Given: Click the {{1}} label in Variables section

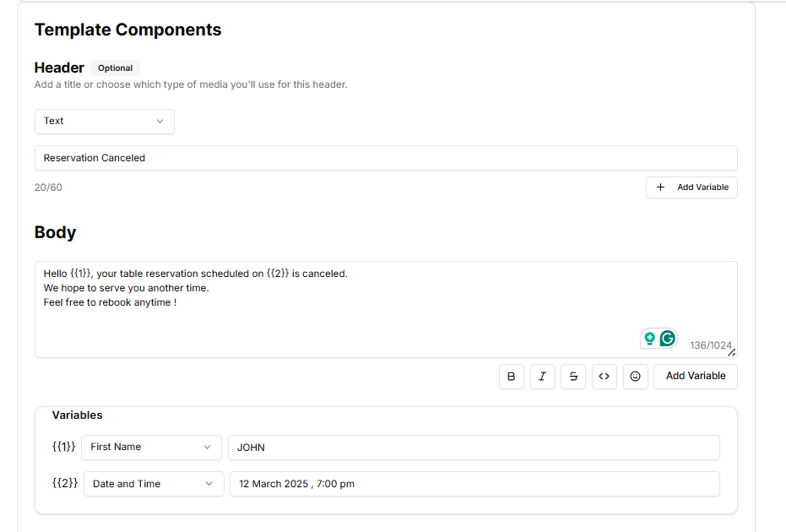Looking at the screenshot, I should point(63,447).
